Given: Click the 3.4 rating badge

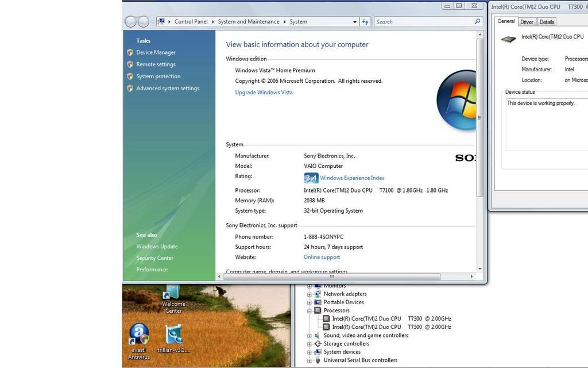Looking at the screenshot, I should pyautogui.click(x=311, y=178).
